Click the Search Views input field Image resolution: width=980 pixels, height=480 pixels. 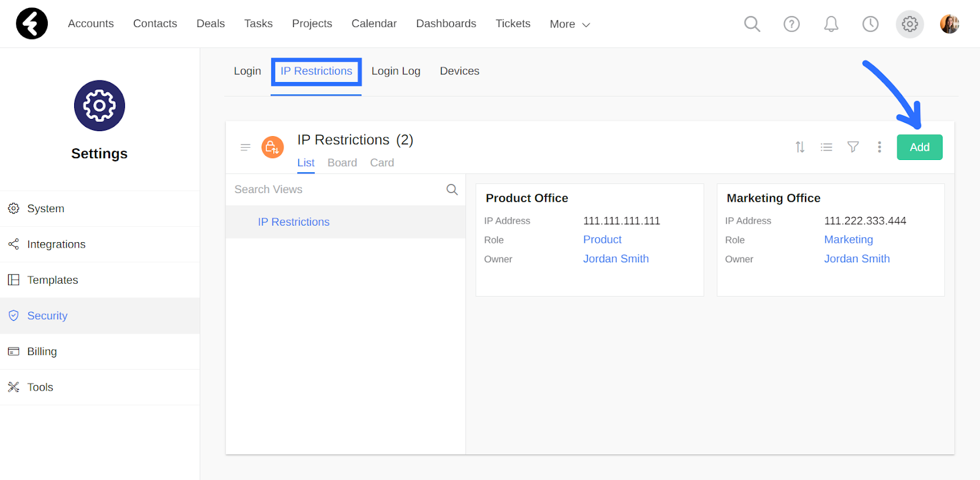pos(346,189)
